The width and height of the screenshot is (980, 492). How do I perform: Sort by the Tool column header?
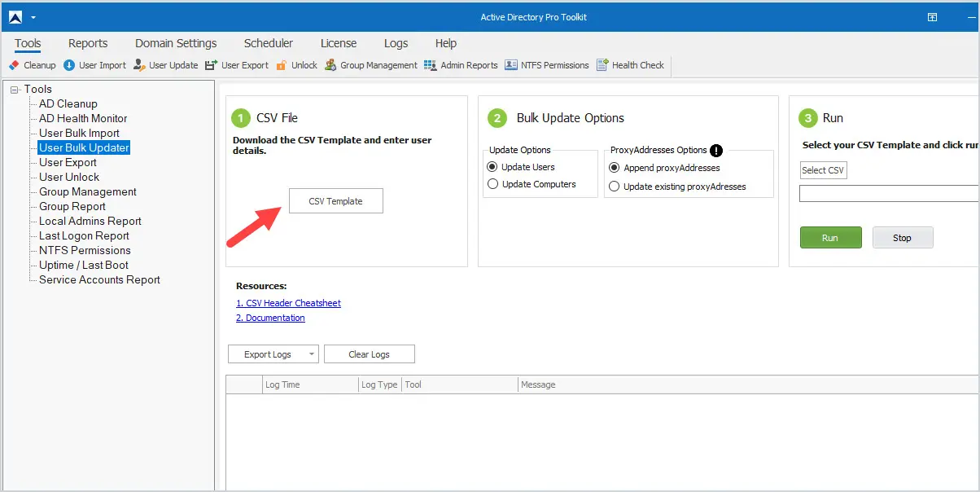[x=459, y=384]
